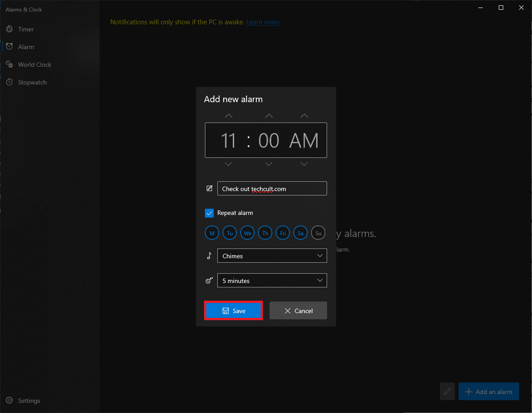
Task: Uncheck the Repeat alarm checkbox
Action: tap(209, 213)
